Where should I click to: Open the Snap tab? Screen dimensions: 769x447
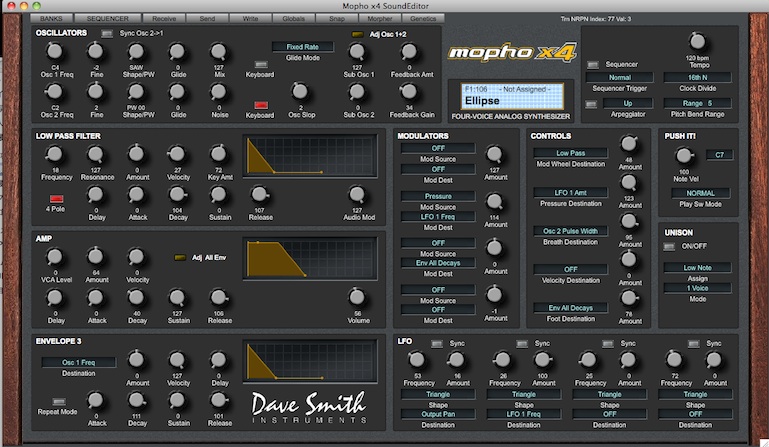[336, 19]
